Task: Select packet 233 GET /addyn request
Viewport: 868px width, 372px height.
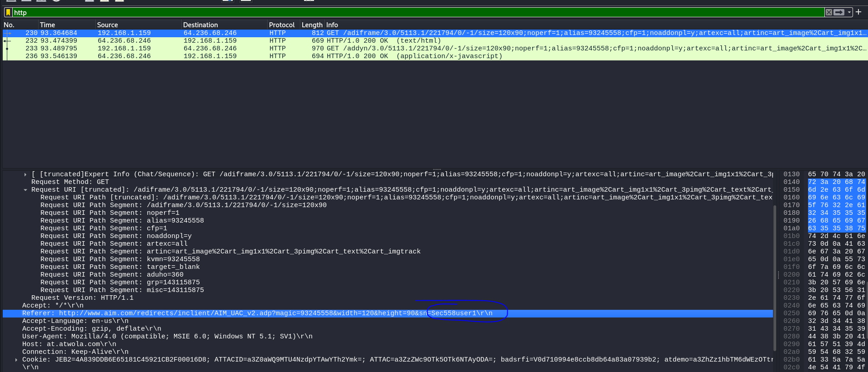Action: pyautogui.click(x=227, y=49)
